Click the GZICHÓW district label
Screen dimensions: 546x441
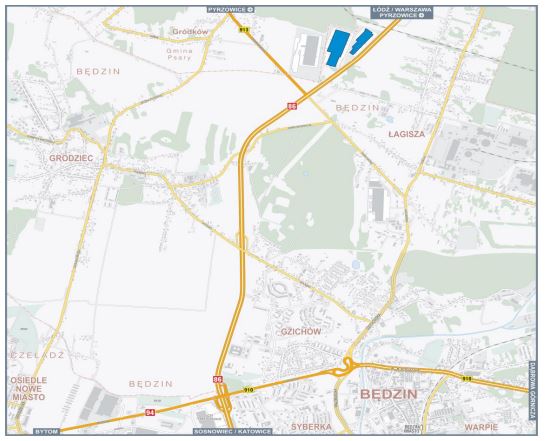click(x=301, y=332)
